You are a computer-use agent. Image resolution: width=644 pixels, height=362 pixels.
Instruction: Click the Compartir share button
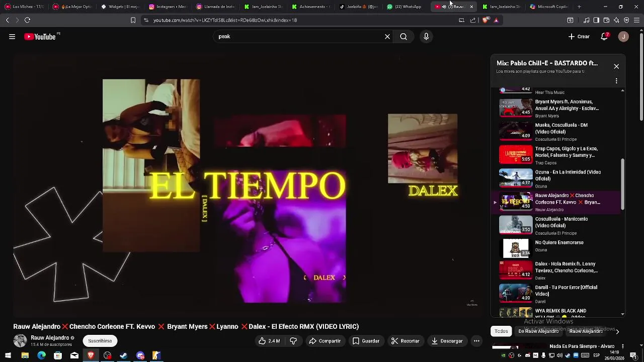click(325, 341)
